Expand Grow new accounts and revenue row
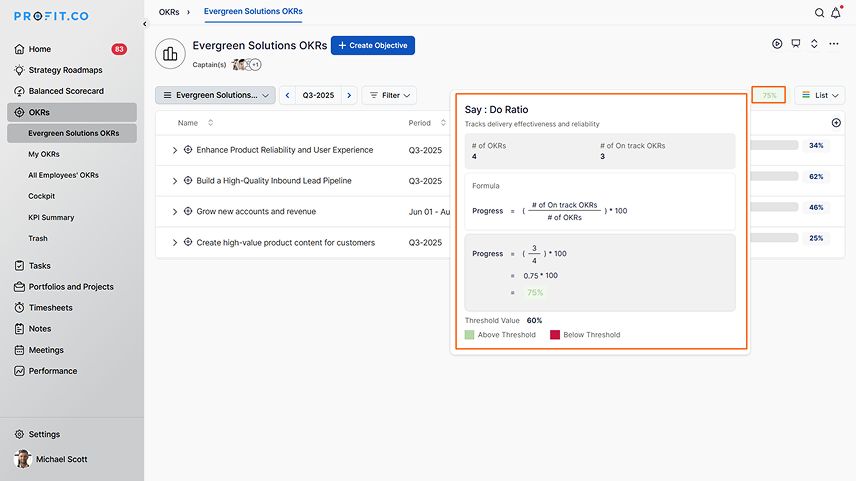856x481 pixels. tap(175, 212)
